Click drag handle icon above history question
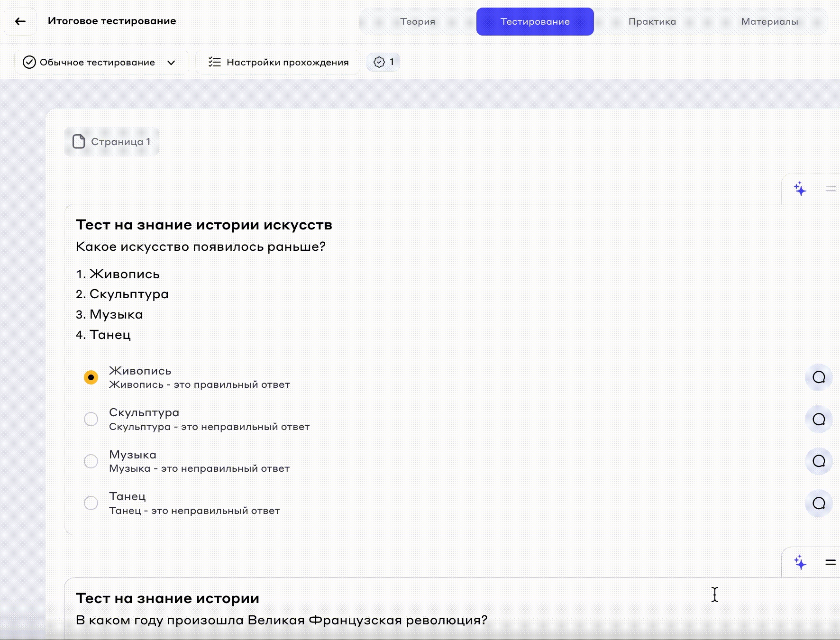840x640 pixels. [831, 563]
